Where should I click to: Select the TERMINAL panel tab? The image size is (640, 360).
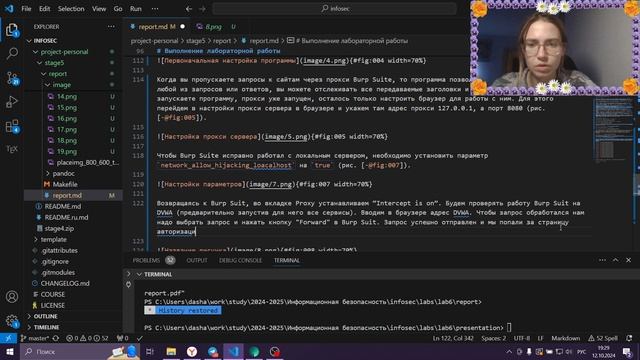click(287, 260)
